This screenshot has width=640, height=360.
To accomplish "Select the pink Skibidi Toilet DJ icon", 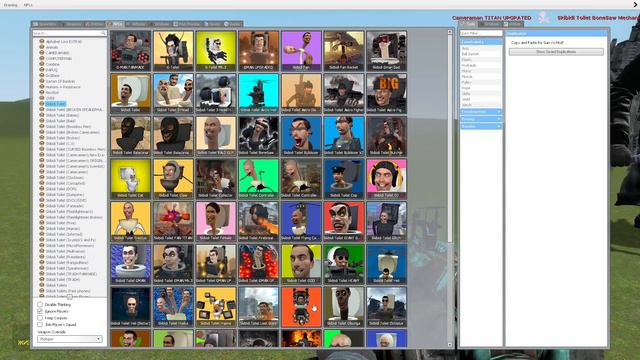I will tap(387, 179).
